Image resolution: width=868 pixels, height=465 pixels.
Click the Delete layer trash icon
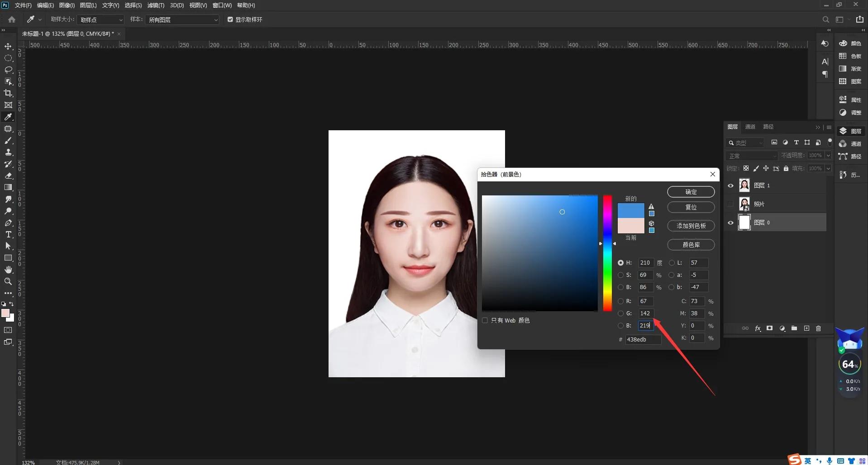pos(818,328)
